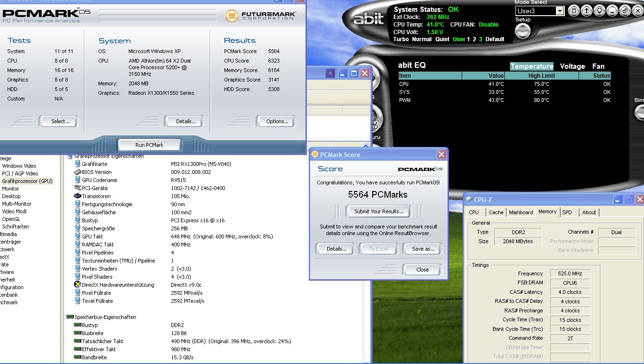Viewport: 644px width, 364px height.
Task: Select the Windows Video tree item
Action: click(x=19, y=166)
